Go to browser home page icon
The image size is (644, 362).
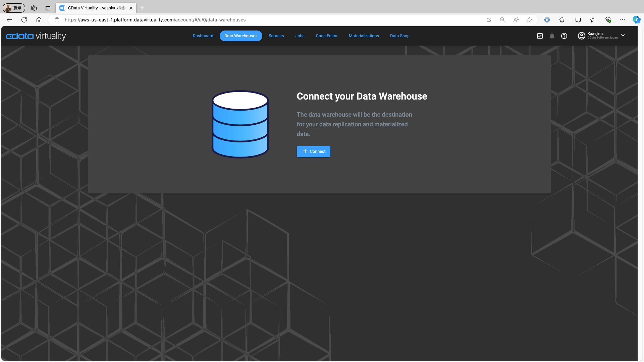[x=39, y=20]
